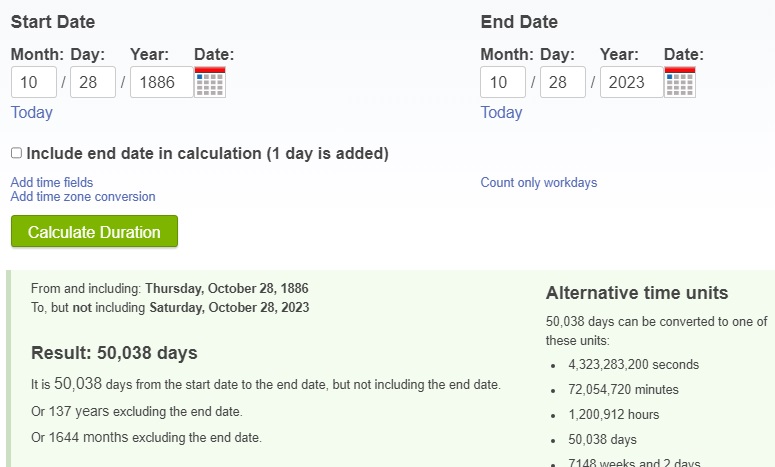
Task: Focus the Start Date month field showing 10
Action: [34, 82]
